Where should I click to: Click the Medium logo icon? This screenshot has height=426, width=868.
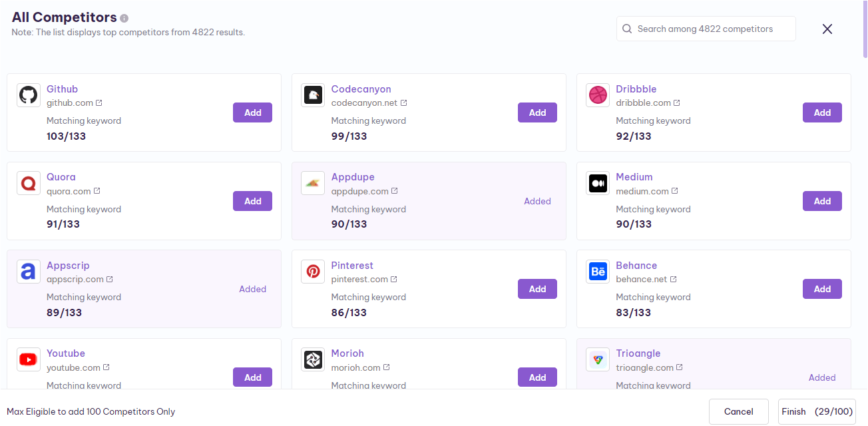(598, 183)
